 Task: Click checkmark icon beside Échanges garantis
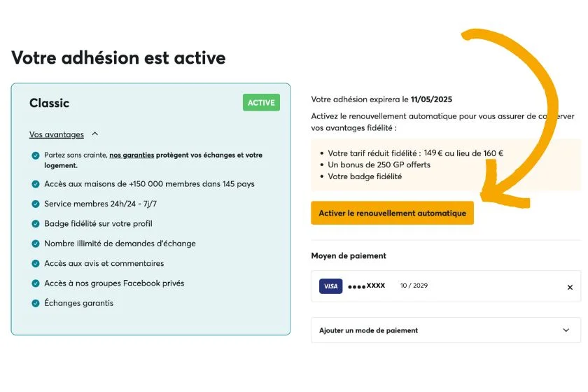tap(36, 303)
